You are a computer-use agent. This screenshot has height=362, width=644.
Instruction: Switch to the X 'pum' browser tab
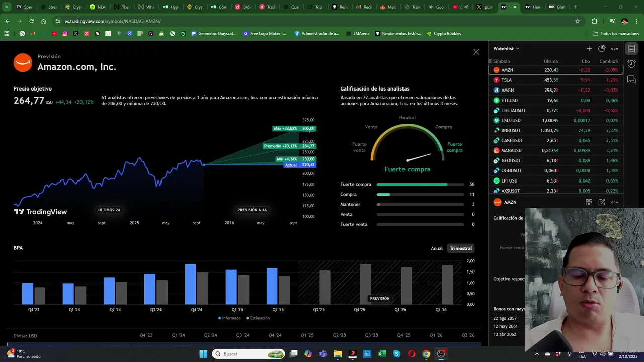[485, 7]
